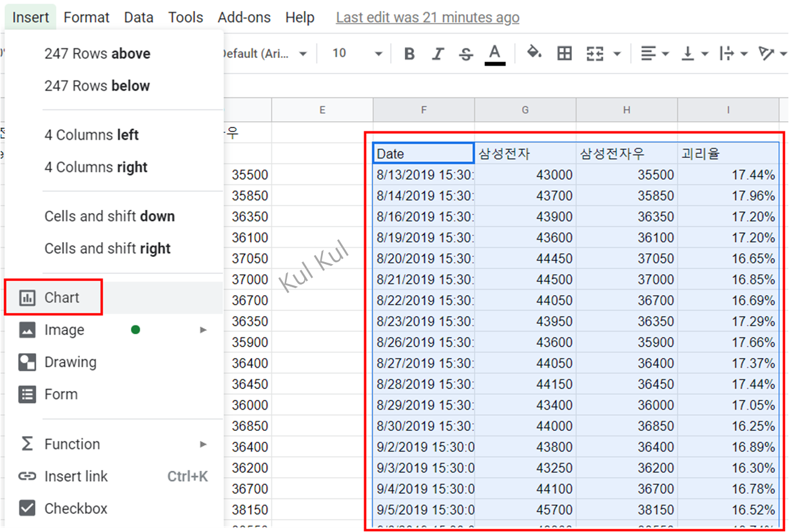The width and height of the screenshot is (789, 532).
Task: Click the 괴리율 header cell
Action: click(x=728, y=153)
